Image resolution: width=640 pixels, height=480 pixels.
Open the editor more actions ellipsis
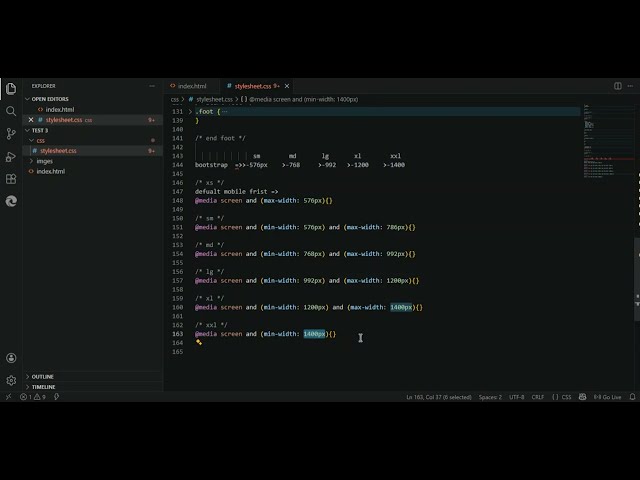point(630,86)
